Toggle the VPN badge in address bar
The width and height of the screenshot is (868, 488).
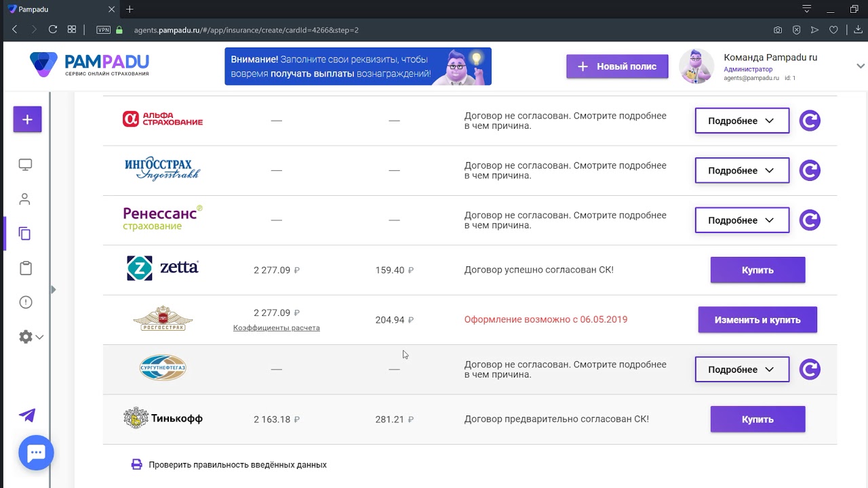[x=103, y=30]
